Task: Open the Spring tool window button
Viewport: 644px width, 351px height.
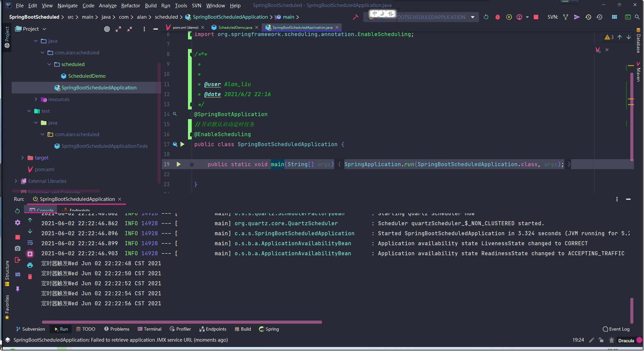Action: [269, 329]
